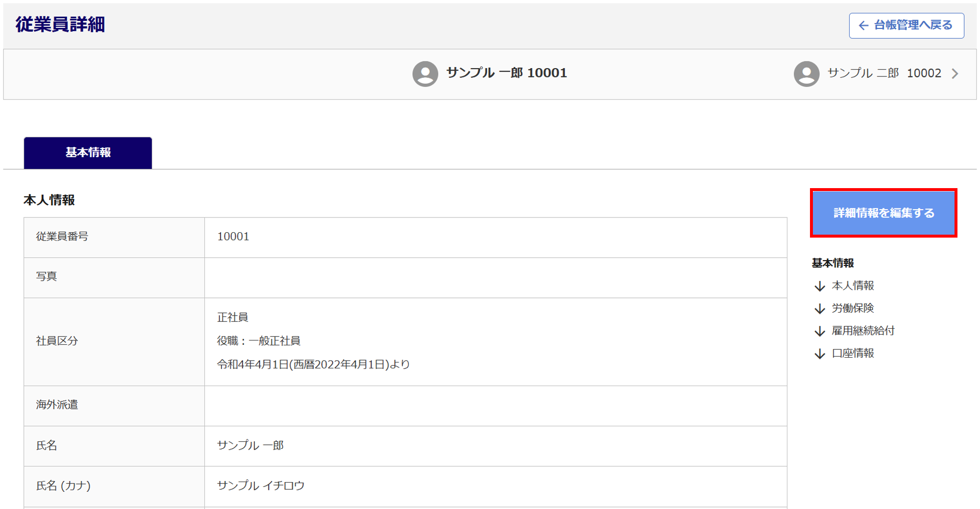Click the サンプル 一郎 10001 header name
The image size is (980, 509).
(x=506, y=73)
